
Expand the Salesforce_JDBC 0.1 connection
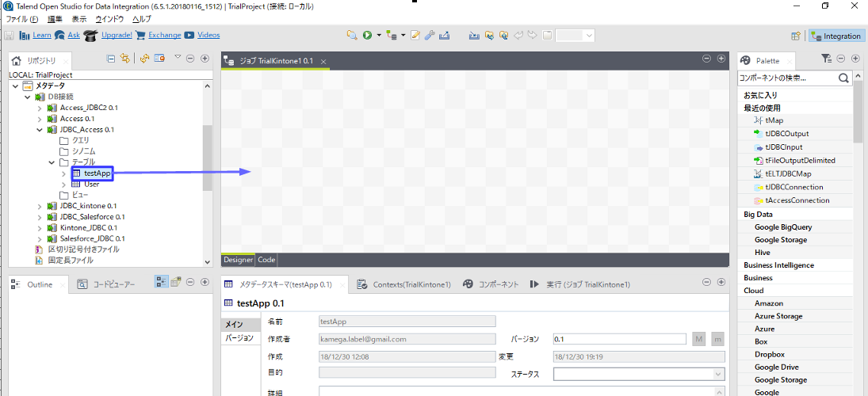click(40, 238)
